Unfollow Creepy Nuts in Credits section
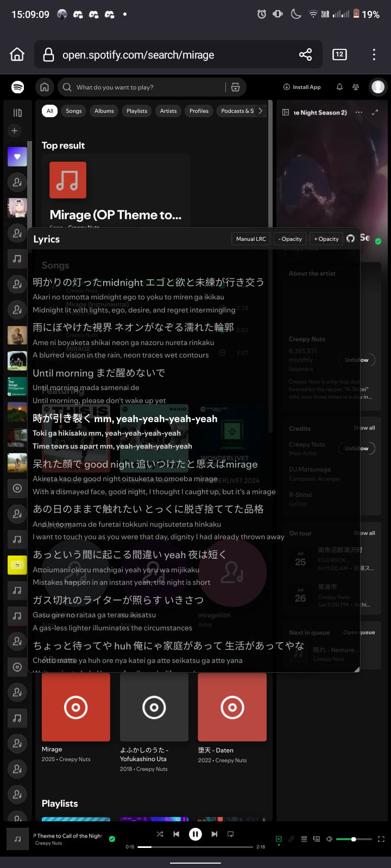 [x=357, y=448]
